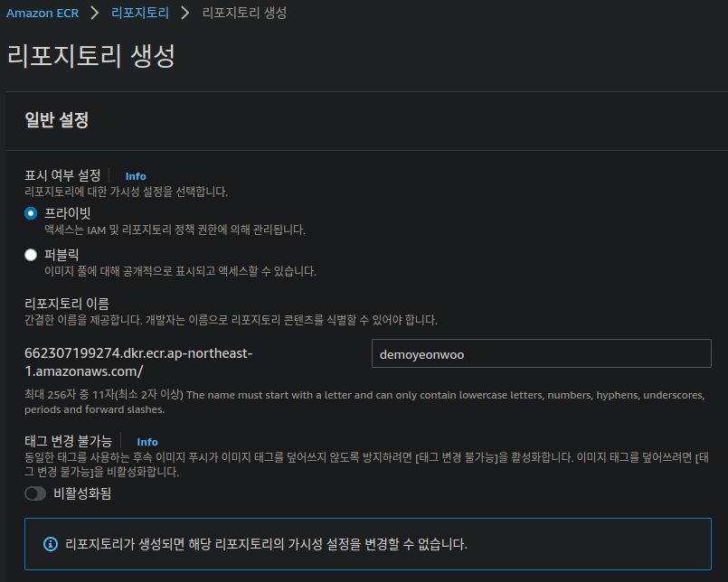Click the repository name input field
The height and width of the screenshot is (582, 728).
(x=542, y=353)
